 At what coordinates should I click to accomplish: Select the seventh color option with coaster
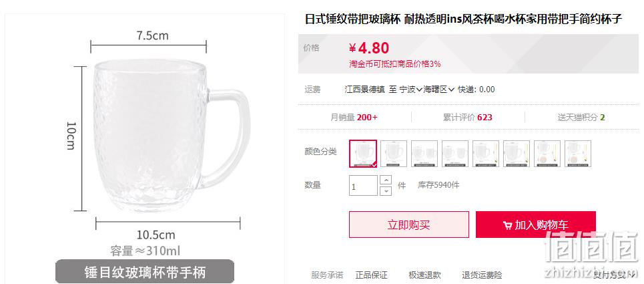[x=547, y=153]
